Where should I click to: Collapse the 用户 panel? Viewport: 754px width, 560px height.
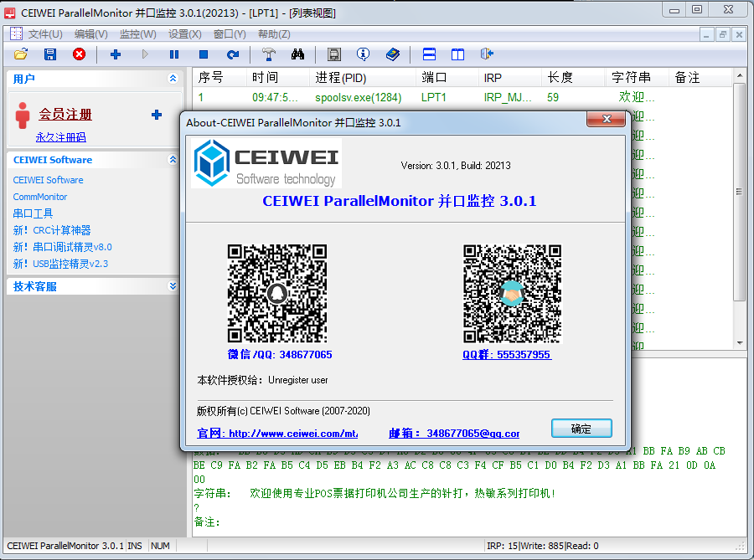pos(173,79)
